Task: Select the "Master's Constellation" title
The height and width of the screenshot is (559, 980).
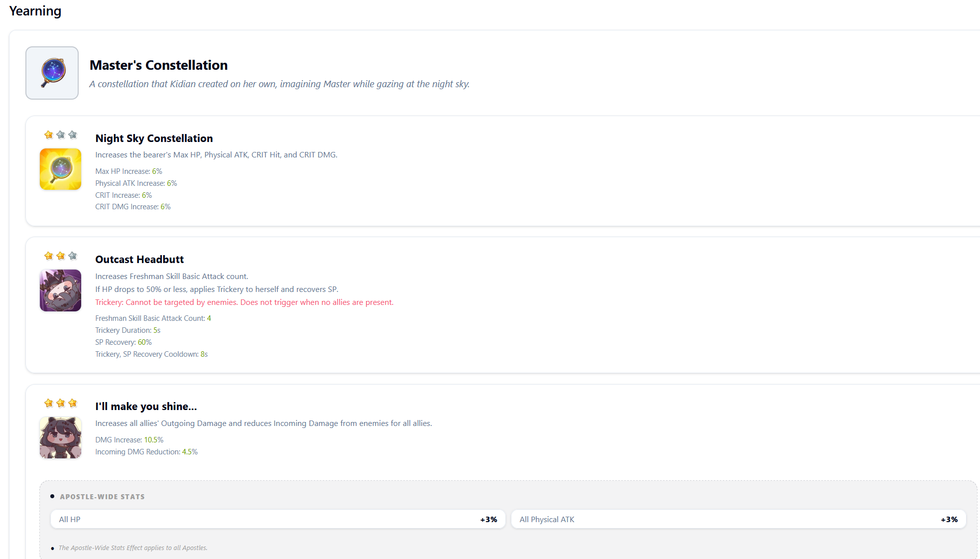Action: coord(159,65)
